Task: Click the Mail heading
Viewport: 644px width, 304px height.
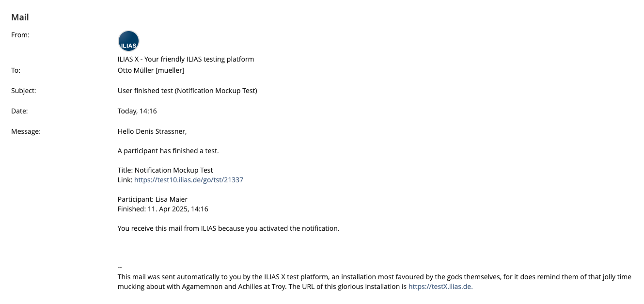Action: (x=20, y=17)
